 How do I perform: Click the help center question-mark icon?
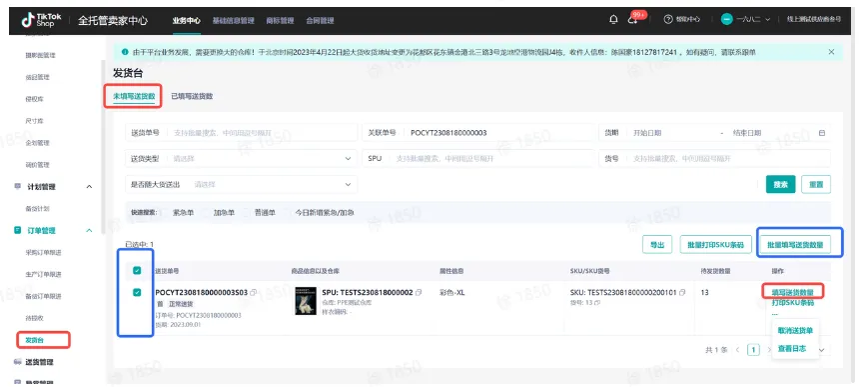[x=668, y=19]
